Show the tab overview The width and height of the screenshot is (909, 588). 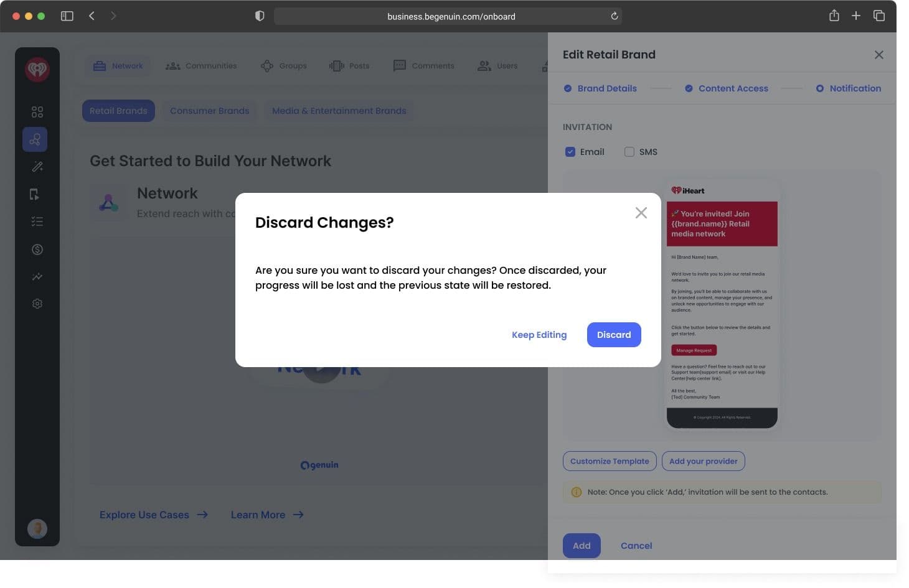[878, 16]
